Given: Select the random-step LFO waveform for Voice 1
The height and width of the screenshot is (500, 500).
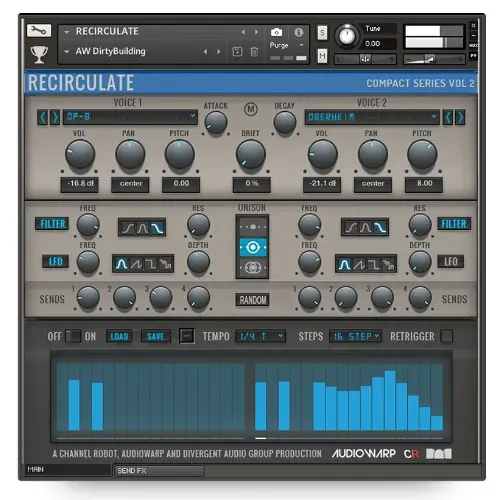Looking at the screenshot, I should pyautogui.click(x=166, y=264).
